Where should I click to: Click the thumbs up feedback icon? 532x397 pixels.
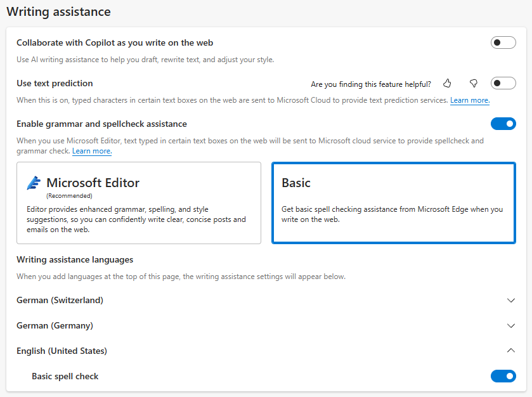coord(448,84)
